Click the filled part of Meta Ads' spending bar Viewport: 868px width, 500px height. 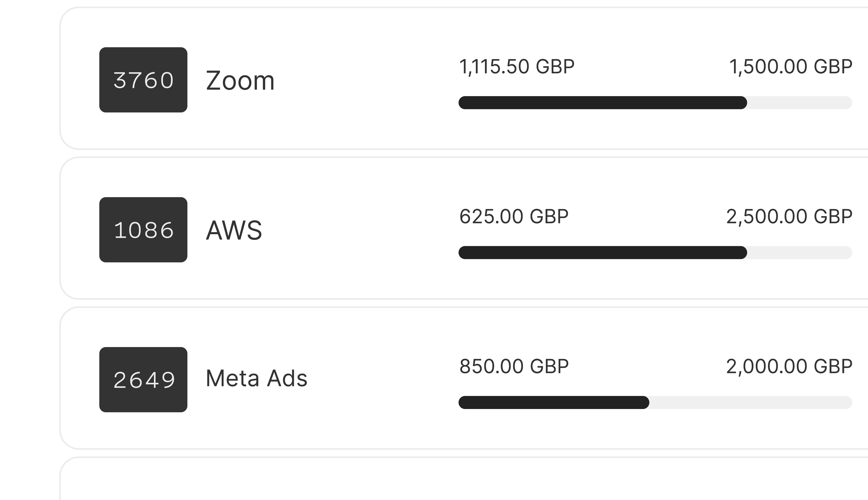tap(554, 402)
